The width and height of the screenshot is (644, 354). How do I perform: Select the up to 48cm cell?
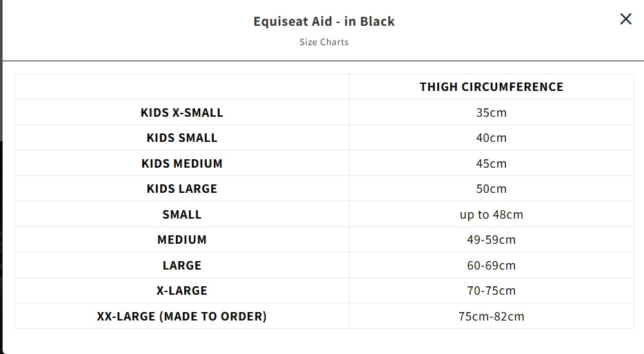coord(491,214)
